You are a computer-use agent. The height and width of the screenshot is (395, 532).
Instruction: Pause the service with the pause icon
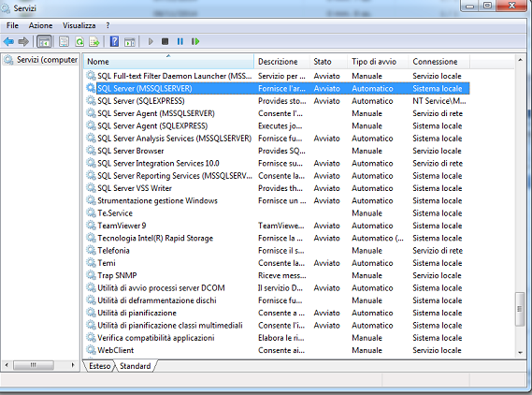coord(180,42)
